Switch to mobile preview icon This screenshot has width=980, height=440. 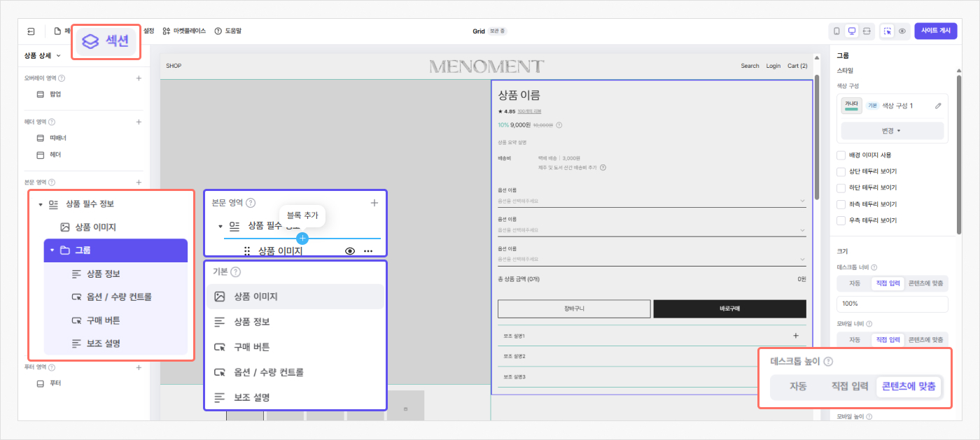[837, 31]
